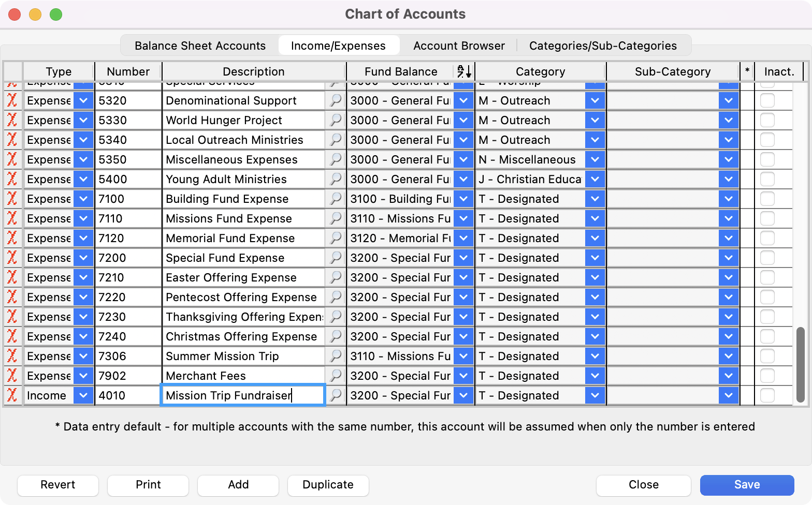812x505 pixels.
Task: Open Fund Balance dropdown for Special Fund Expense
Action: pos(463,258)
